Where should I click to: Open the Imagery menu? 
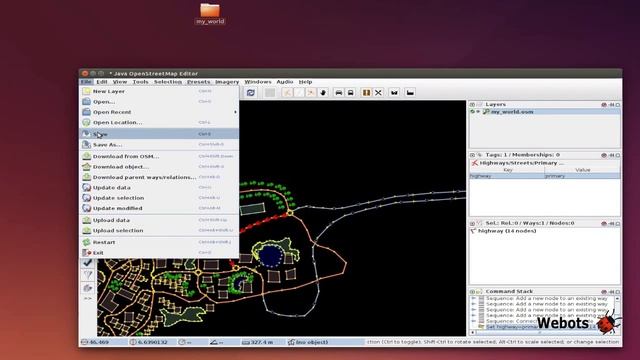[x=227, y=82]
